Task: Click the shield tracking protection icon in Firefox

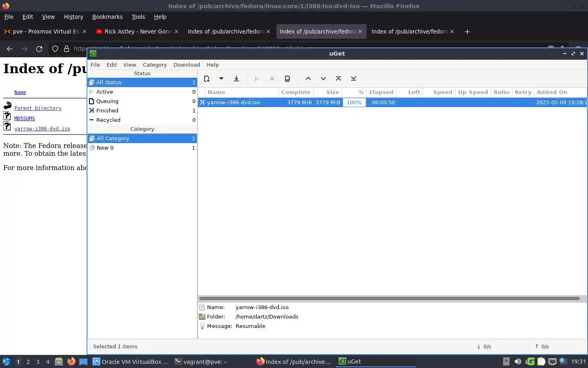Action: point(55,49)
